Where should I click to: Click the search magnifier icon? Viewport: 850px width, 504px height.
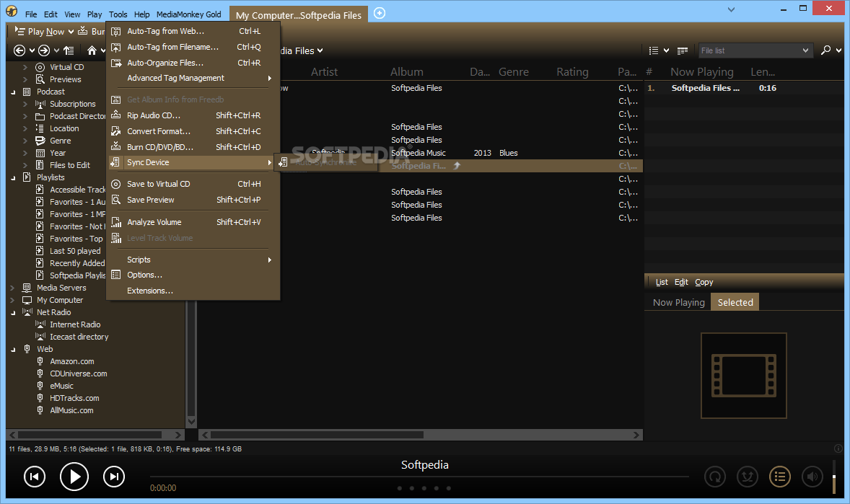click(825, 50)
